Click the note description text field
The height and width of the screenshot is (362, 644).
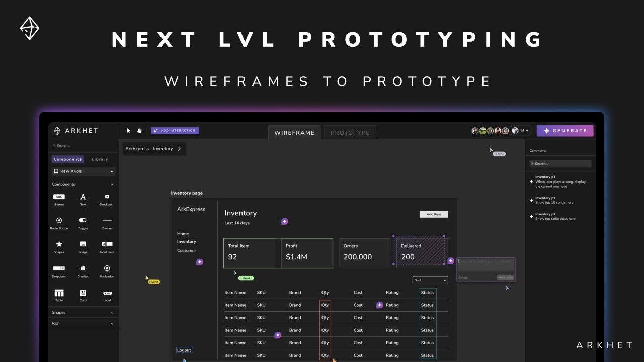[486, 264]
